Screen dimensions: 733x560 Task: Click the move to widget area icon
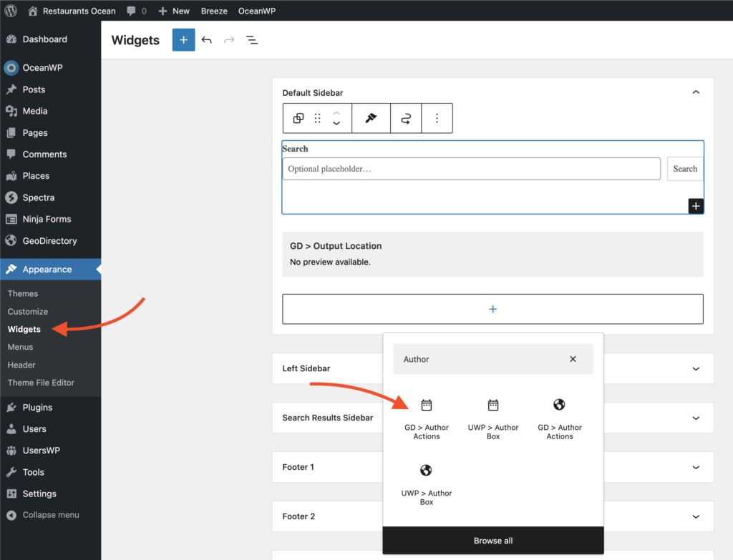pyautogui.click(x=406, y=119)
